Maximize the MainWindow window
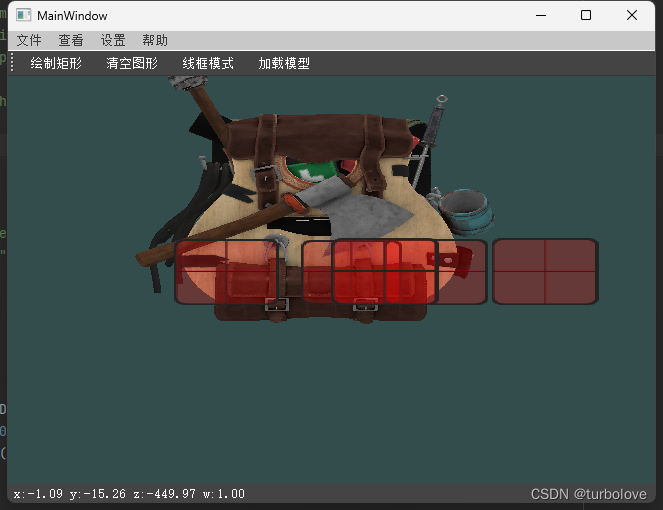 tap(586, 16)
